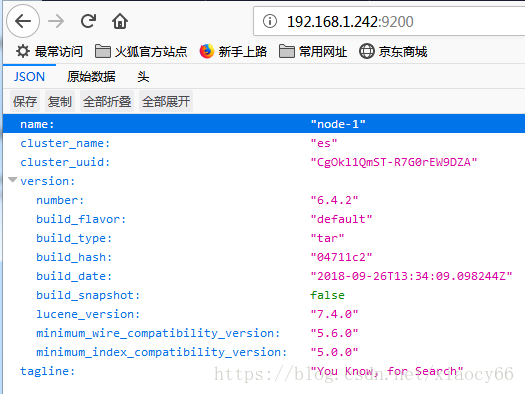Open the site information icon in address bar
Screen dimensions: 525x394
270,21
